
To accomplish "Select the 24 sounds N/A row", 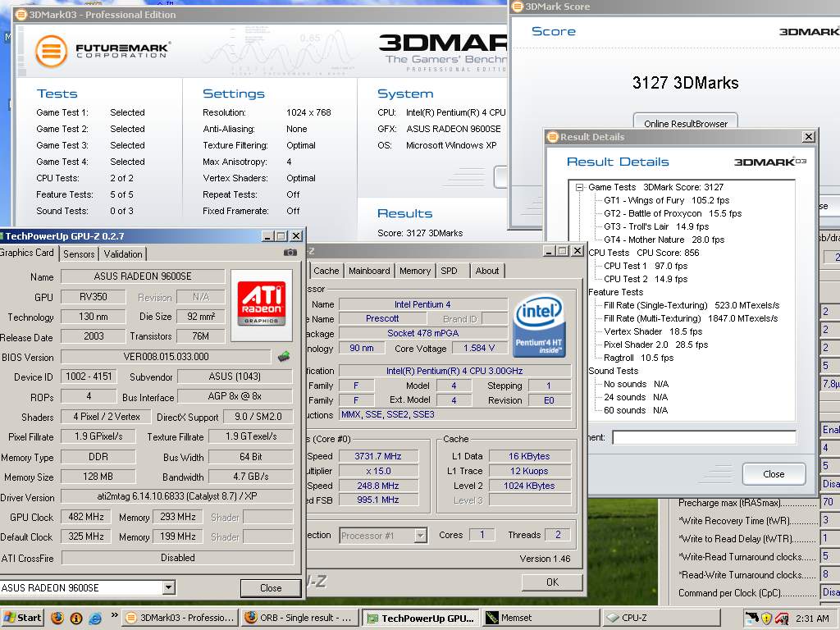I will coord(636,397).
